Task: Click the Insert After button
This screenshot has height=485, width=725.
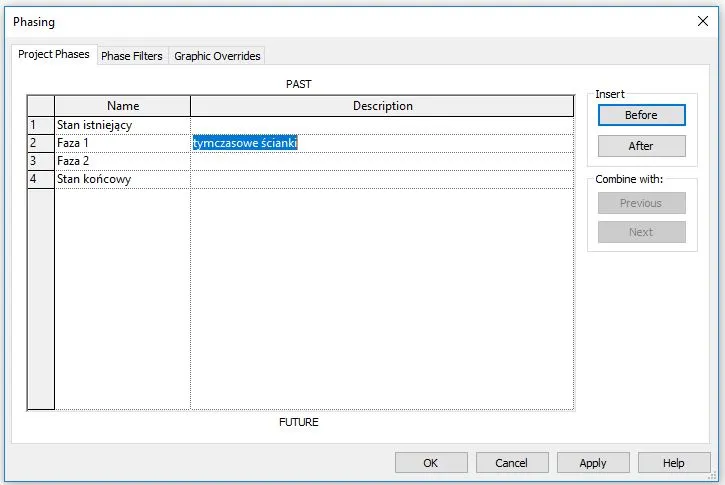Action: pyautogui.click(x=641, y=146)
